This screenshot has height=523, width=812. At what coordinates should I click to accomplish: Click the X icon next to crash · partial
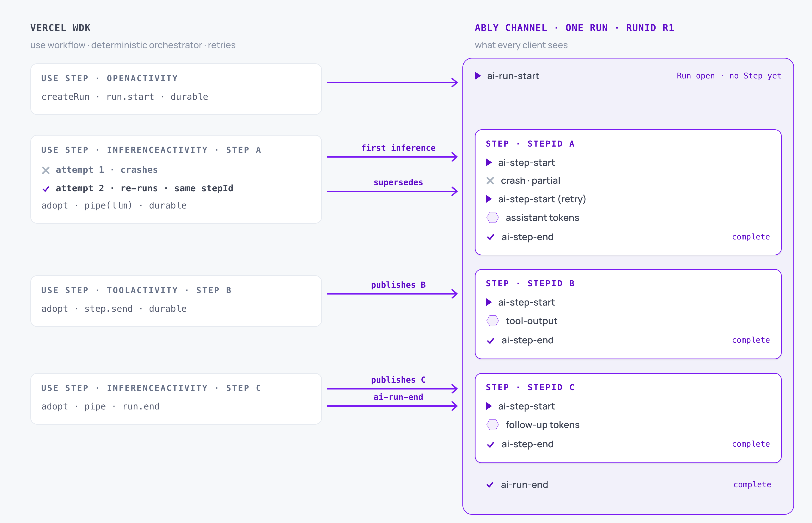pyautogui.click(x=490, y=181)
